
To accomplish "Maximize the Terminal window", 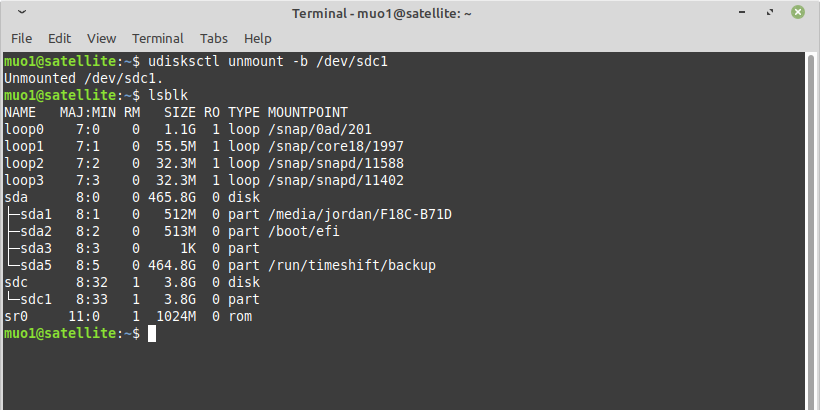I will click(771, 13).
